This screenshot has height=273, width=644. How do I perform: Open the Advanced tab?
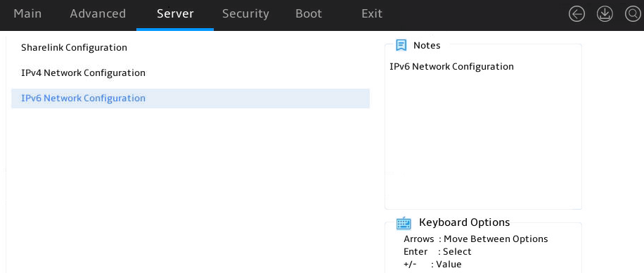click(98, 13)
